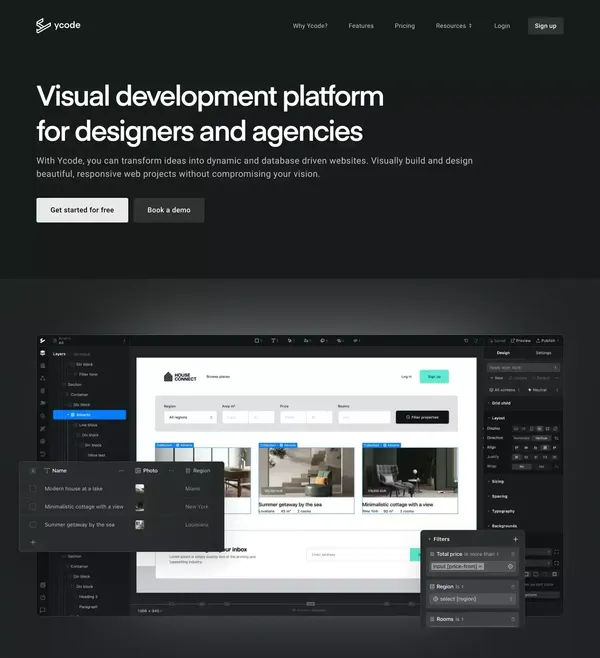Select the highlighted Adverts layer

click(89, 415)
